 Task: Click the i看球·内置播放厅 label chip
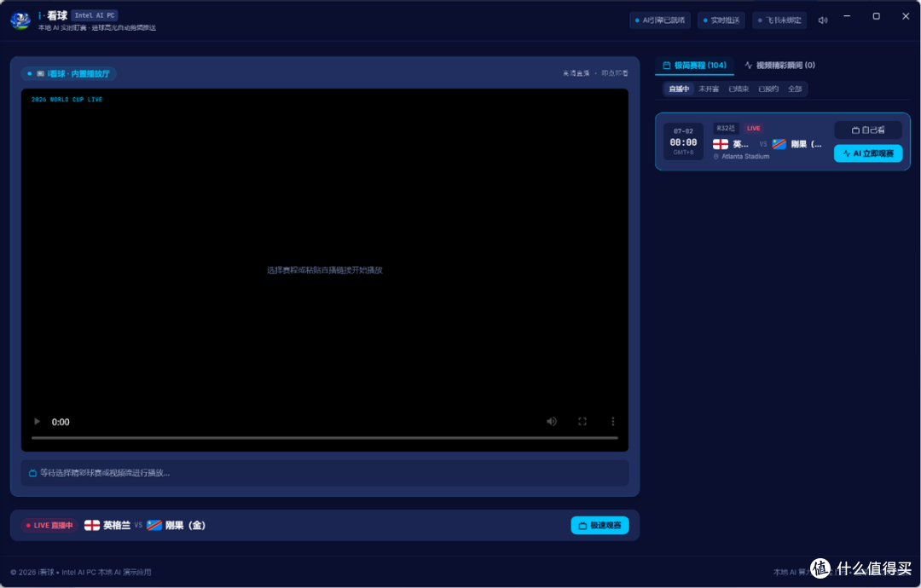click(69, 73)
